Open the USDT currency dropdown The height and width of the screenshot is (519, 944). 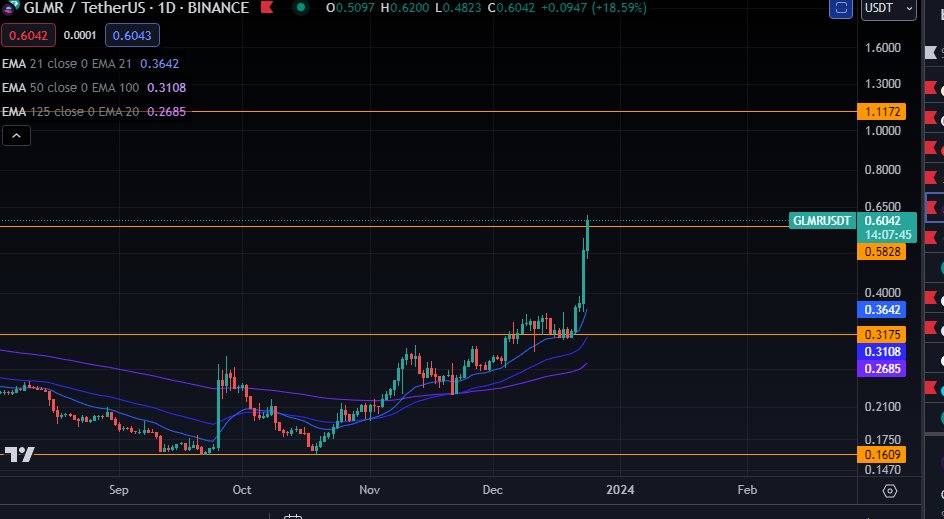coord(889,9)
